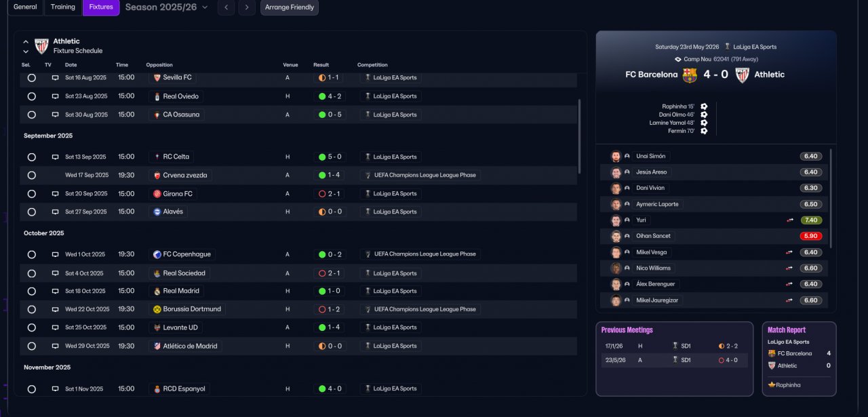Select the Sevilla FC fixture radio button
868x417 pixels.
pos(31,78)
